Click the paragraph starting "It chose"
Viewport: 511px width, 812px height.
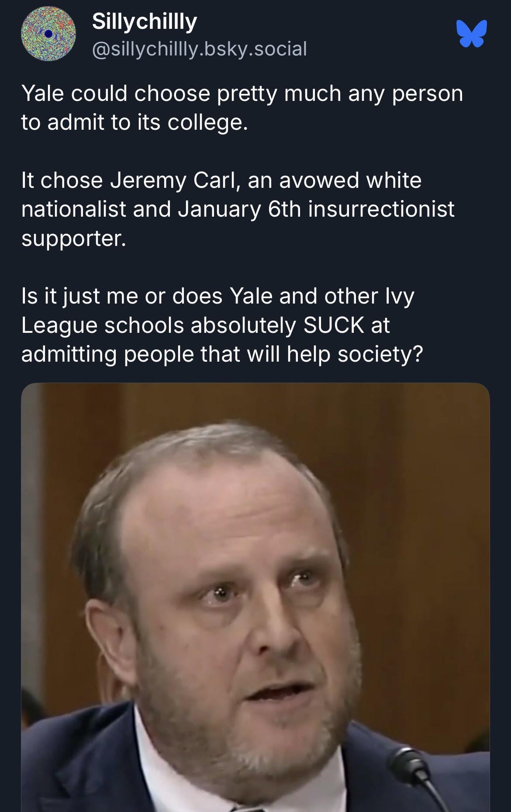coord(238,209)
